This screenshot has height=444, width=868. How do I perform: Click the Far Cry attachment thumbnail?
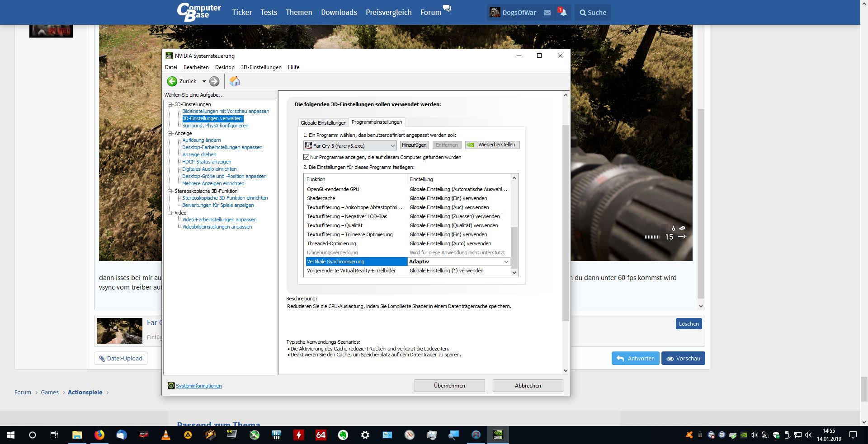click(120, 331)
